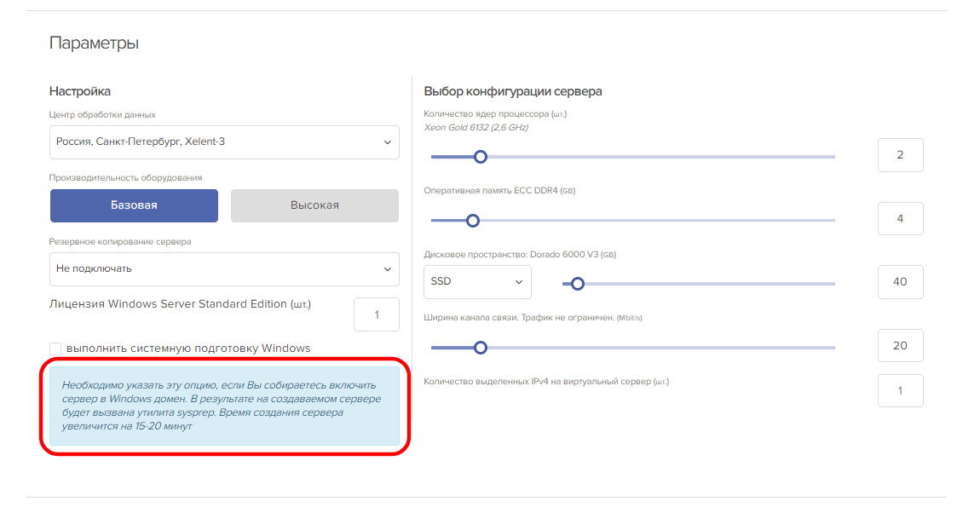The height and width of the screenshot is (507, 980).
Task: Click the disk space value field
Action: (900, 282)
